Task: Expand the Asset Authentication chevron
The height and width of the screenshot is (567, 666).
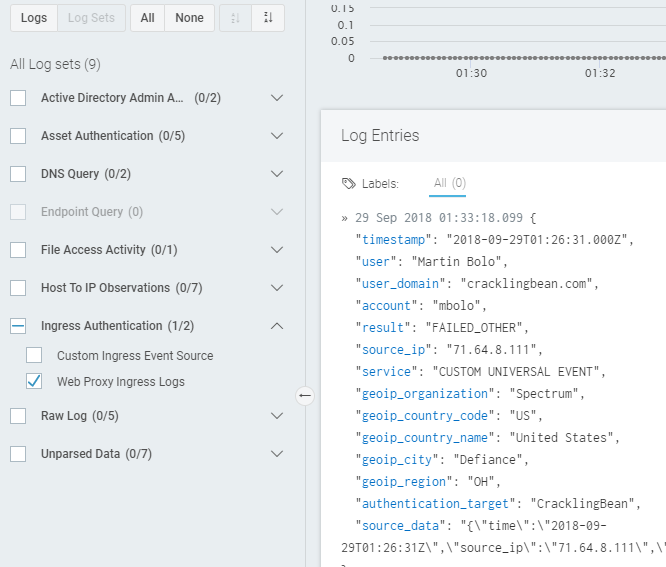Action: [278, 136]
